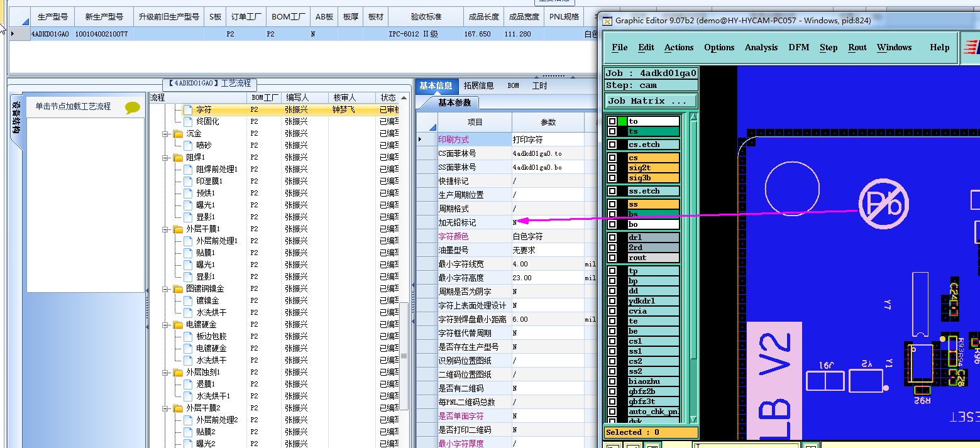
Task: Open the Actions menu
Action: [679, 47]
